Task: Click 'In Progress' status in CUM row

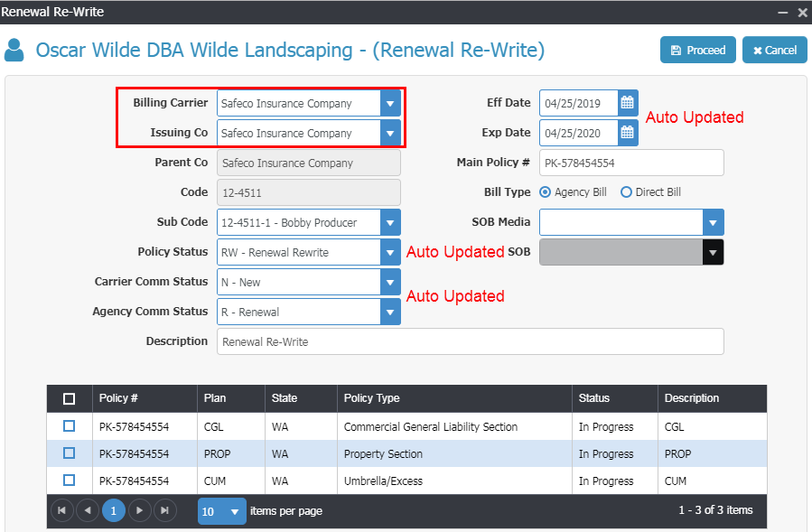Action: pos(606,481)
